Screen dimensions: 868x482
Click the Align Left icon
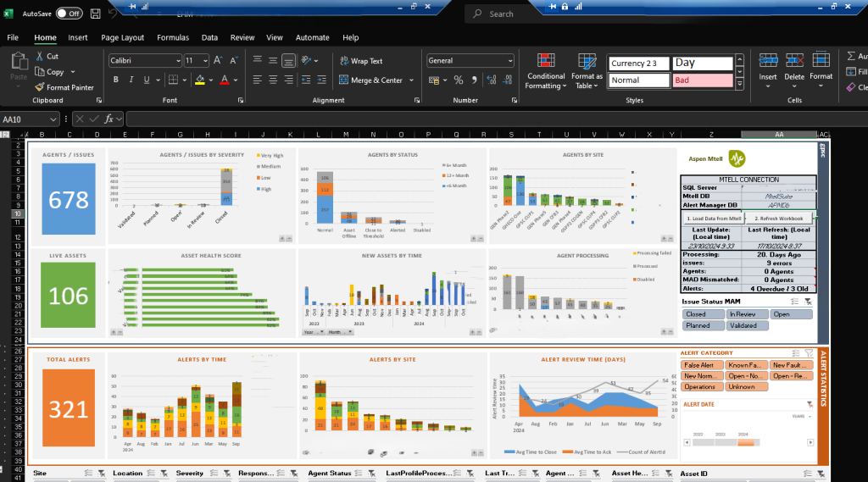coord(258,80)
